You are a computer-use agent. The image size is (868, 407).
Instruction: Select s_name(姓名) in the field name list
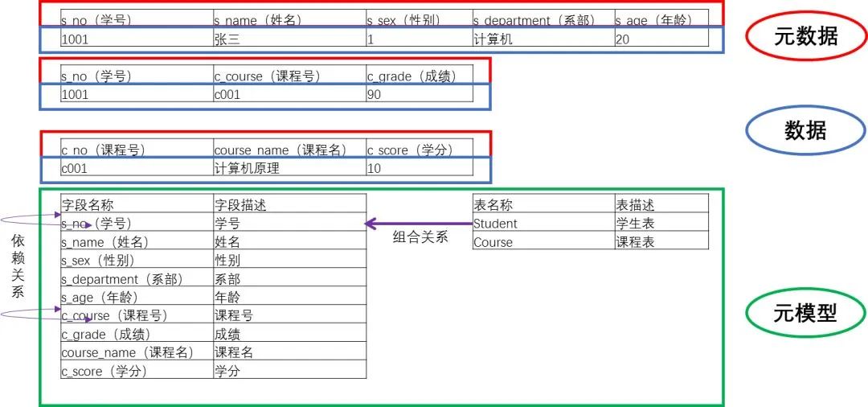point(137,240)
